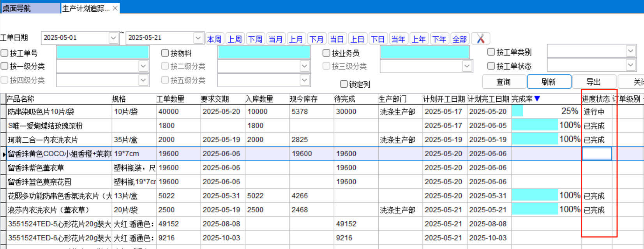The height and width of the screenshot is (249, 644).
Task: Choose the 上年 date shortcut
Action: (418, 39)
